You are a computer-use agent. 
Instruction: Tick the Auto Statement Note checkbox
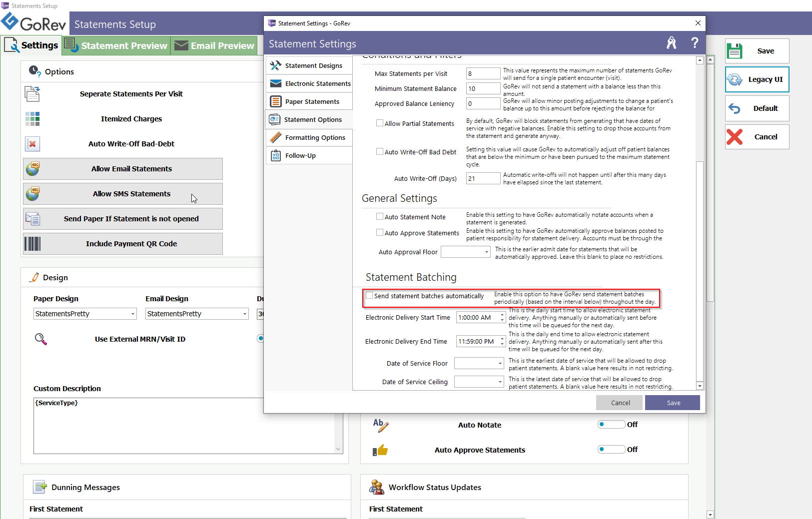pos(380,216)
